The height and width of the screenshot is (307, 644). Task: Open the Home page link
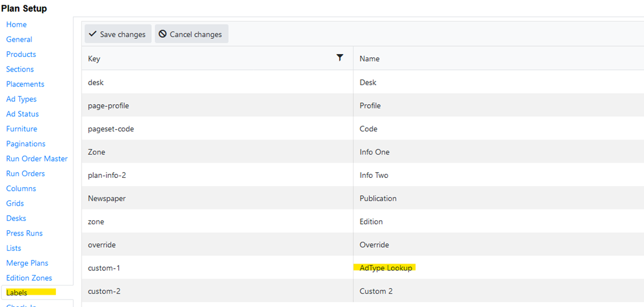tap(16, 24)
